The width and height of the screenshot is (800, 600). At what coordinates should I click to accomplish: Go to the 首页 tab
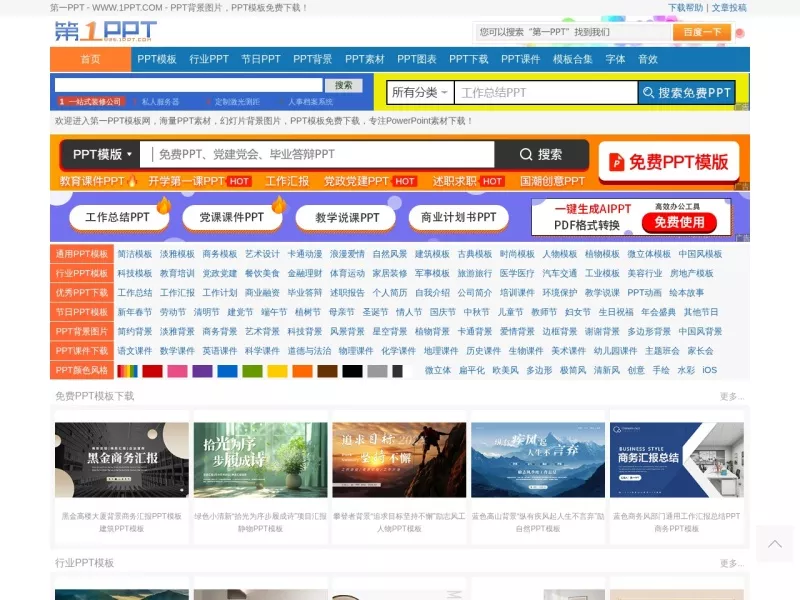tap(90, 59)
